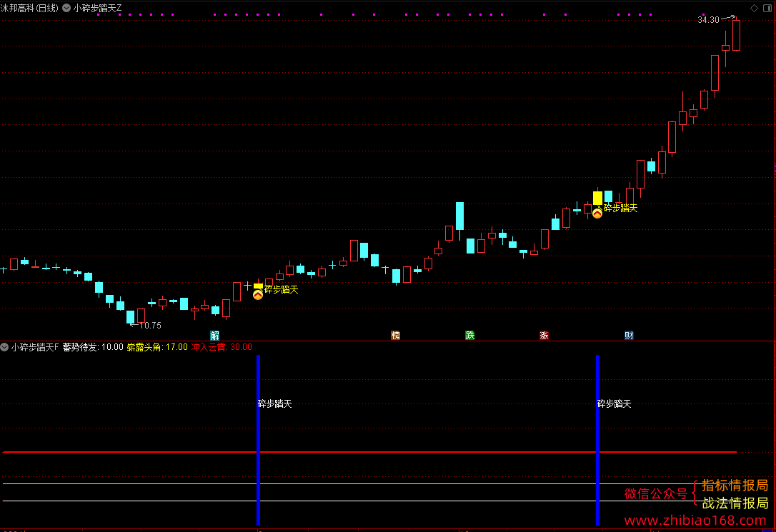
Task: Select the 冲入云霄: 30.00 value label
Action: click(x=222, y=347)
